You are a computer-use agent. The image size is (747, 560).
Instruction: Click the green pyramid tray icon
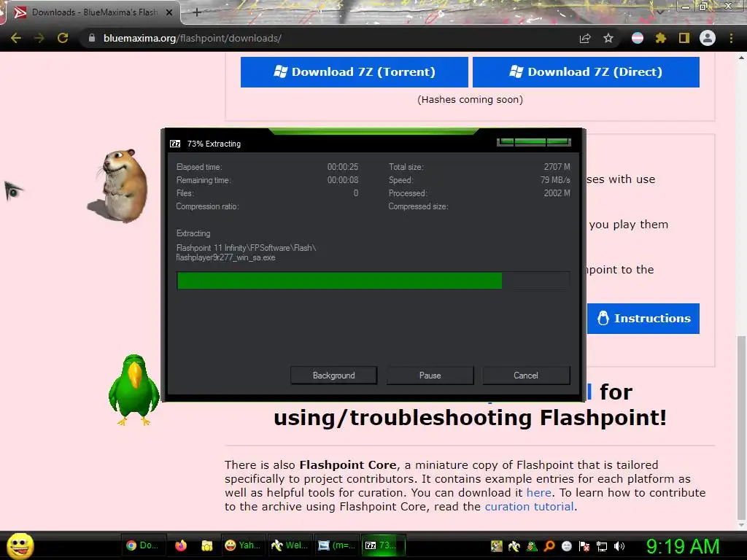(532, 545)
